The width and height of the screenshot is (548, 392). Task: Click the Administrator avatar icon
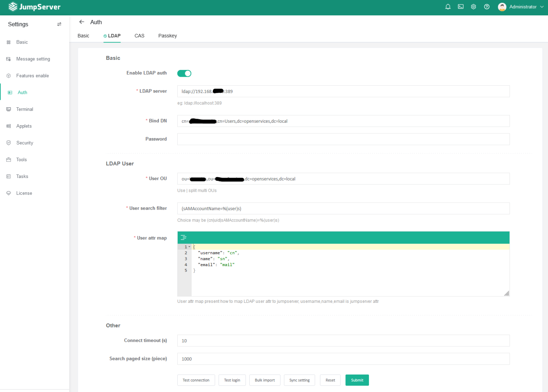tap(502, 7)
